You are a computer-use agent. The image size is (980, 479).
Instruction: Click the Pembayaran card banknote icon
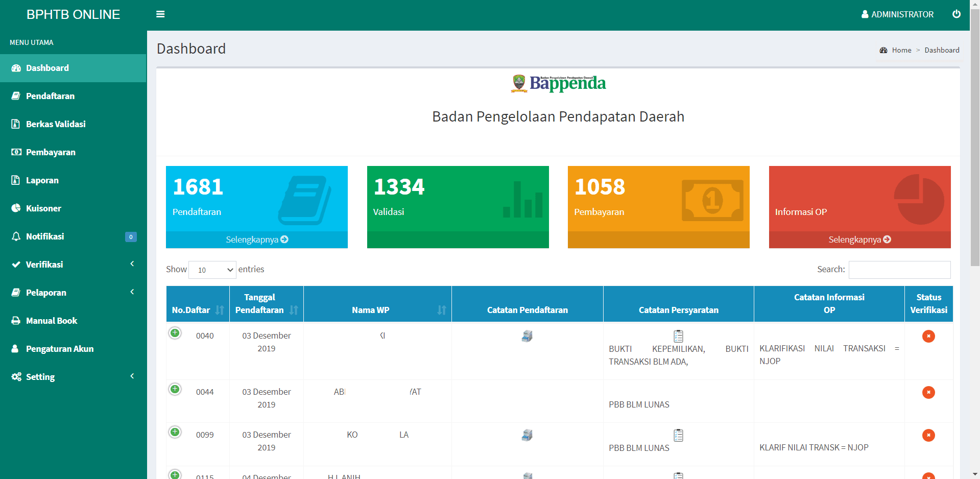[712, 201]
